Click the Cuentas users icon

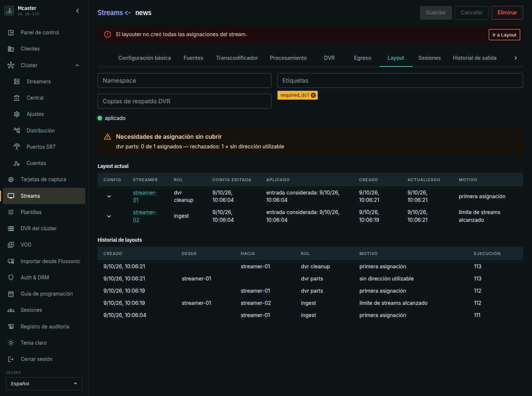(x=17, y=163)
